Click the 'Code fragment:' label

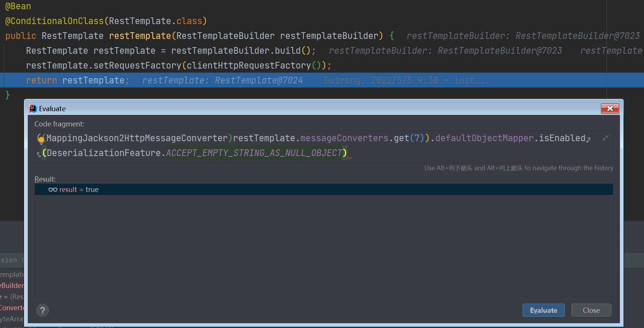(x=59, y=124)
